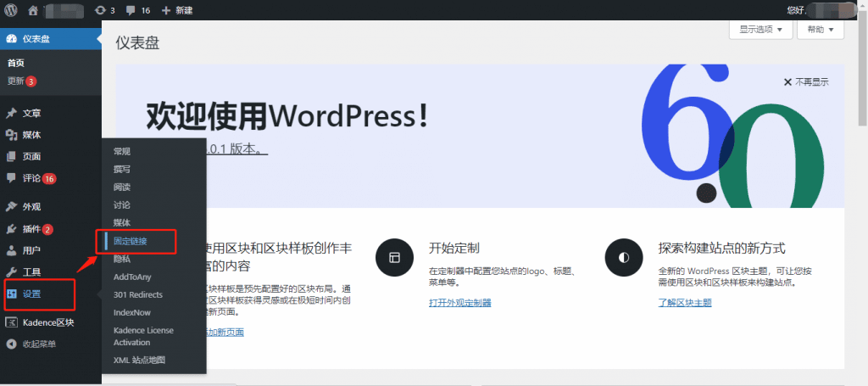Click the WordPress logo icon
The height and width of the screenshot is (386, 868).
pyautogui.click(x=11, y=10)
